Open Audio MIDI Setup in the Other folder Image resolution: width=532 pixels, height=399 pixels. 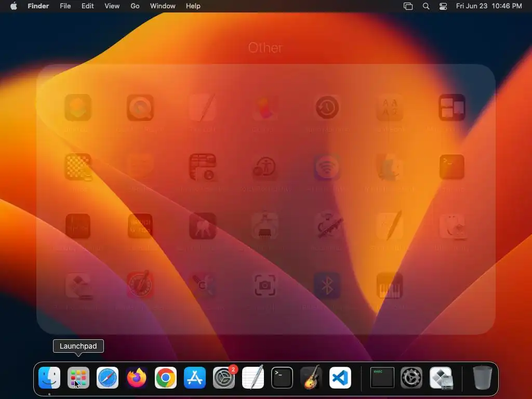(x=390, y=286)
